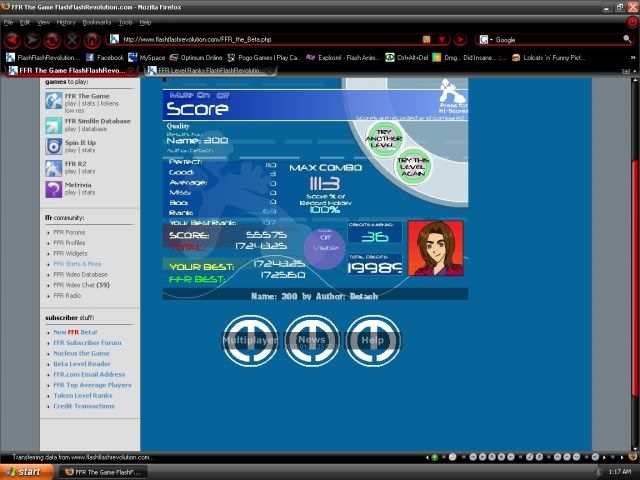
Task: Click the FFR R2 game icon
Action: click(54, 168)
